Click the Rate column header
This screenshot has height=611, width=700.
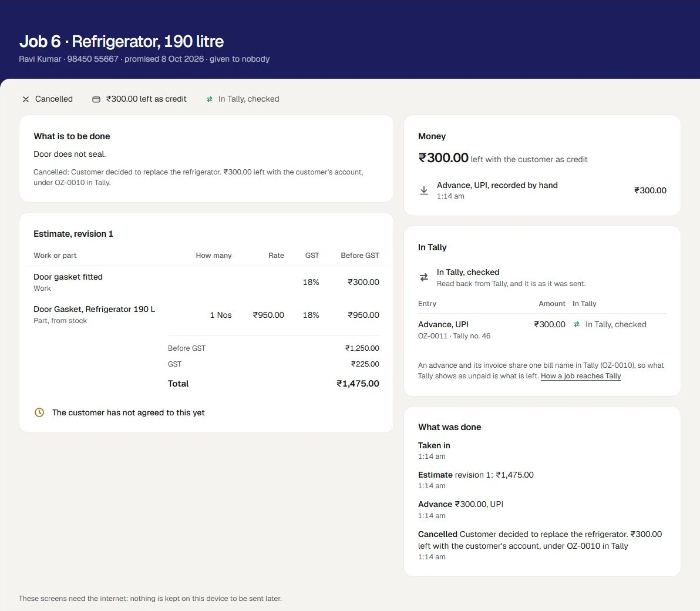pos(277,256)
